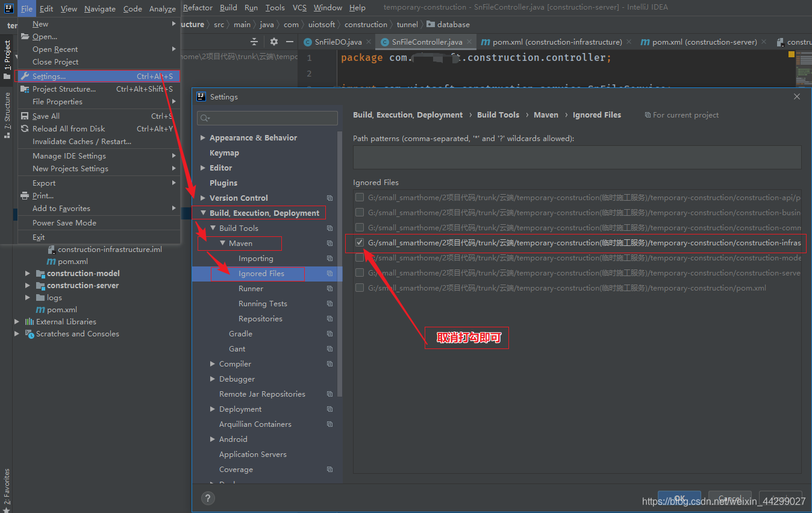The image size is (812, 513).
Task: Open the Edit menu
Action: point(46,8)
